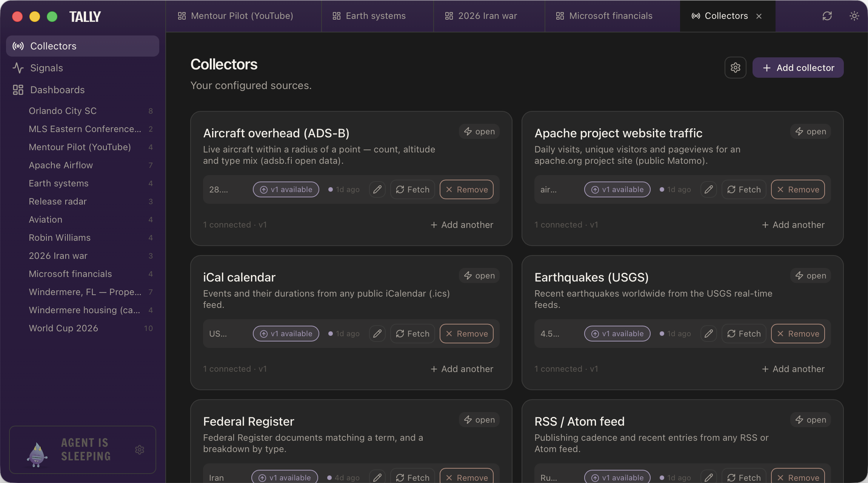Open the World Cup 2026 dashboard
868x483 pixels.
(91, 328)
